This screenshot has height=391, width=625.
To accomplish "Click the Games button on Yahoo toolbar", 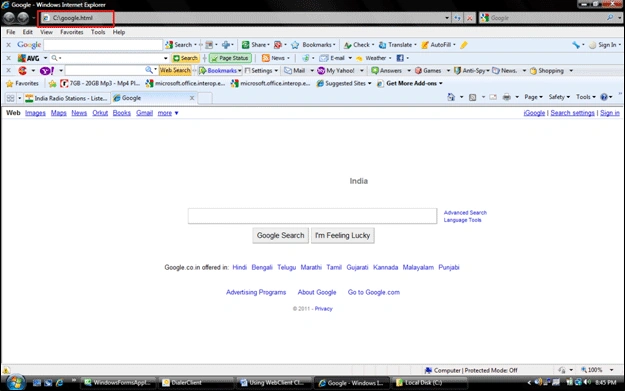I will pyautogui.click(x=428, y=71).
